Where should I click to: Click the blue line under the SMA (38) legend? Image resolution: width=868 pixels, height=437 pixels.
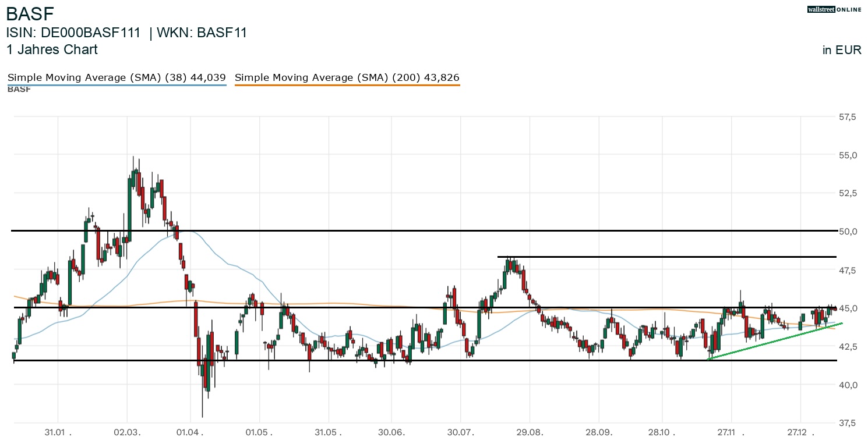pyautogui.click(x=117, y=86)
